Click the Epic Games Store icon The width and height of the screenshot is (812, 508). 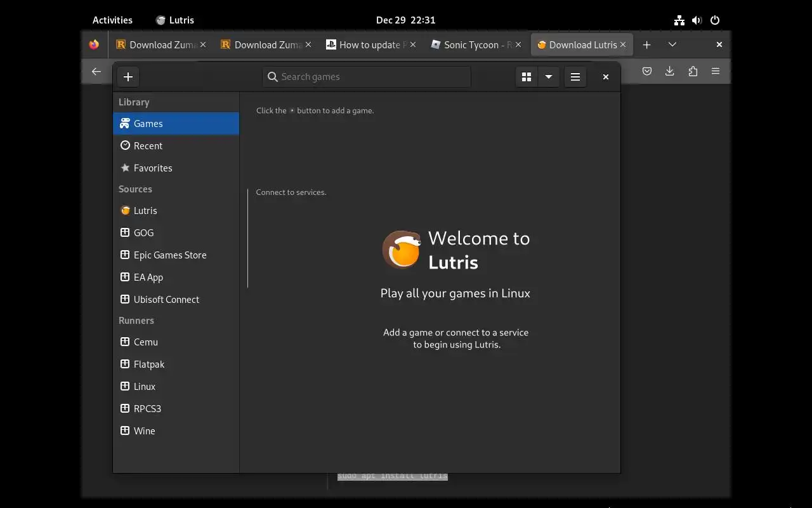point(125,255)
